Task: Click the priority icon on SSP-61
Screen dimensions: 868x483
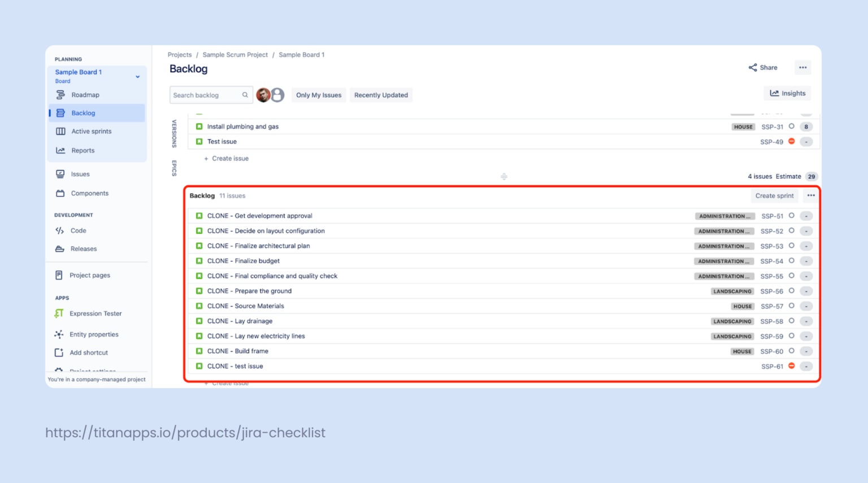Action: coord(792,366)
